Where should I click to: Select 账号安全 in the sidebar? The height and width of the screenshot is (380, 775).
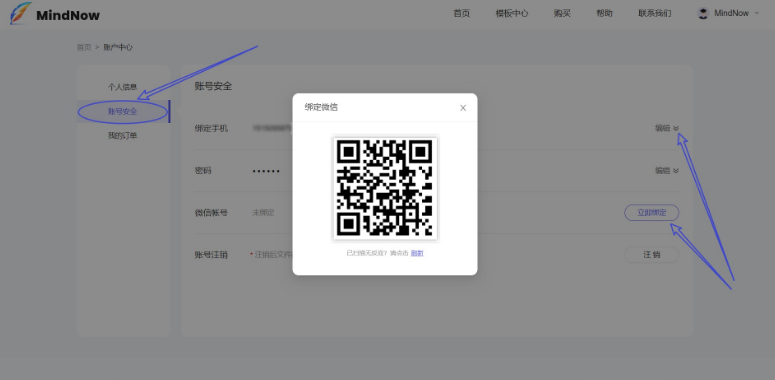(x=122, y=112)
